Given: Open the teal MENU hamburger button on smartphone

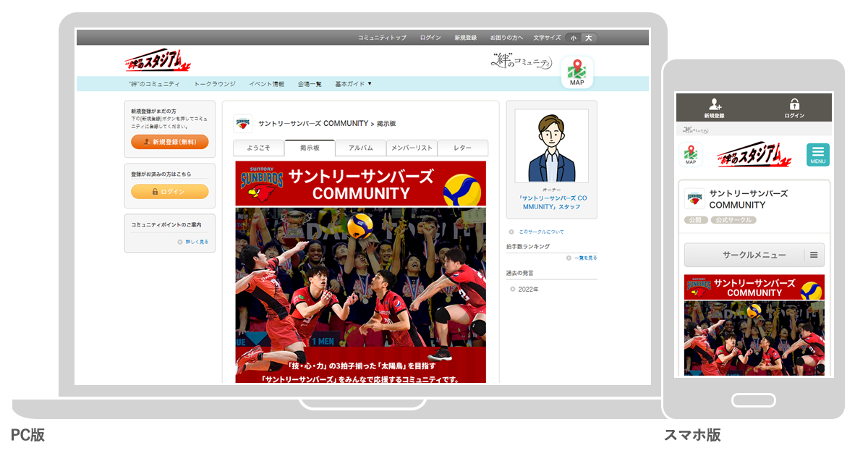Looking at the screenshot, I should click(x=818, y=154).
